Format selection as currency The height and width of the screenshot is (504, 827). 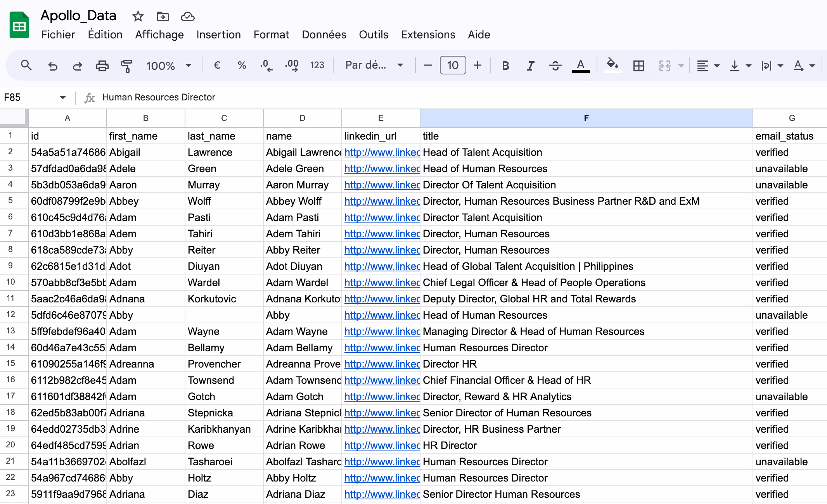217,65
